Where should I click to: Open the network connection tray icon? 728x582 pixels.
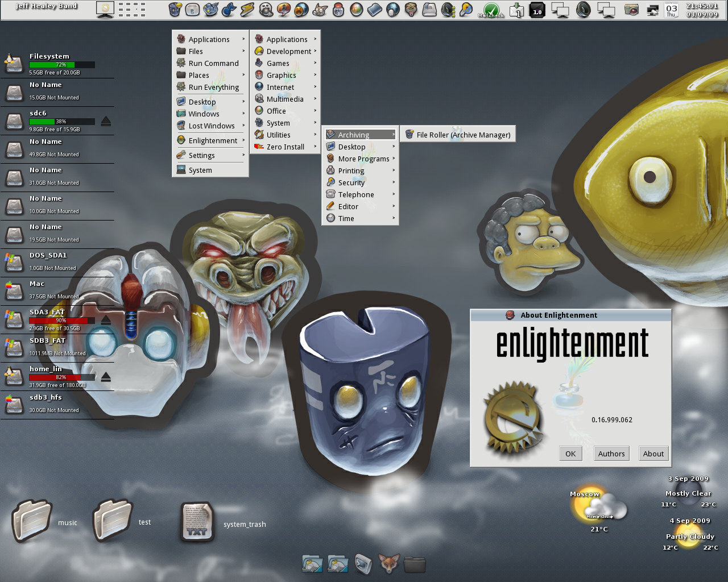tap(653, 10)
